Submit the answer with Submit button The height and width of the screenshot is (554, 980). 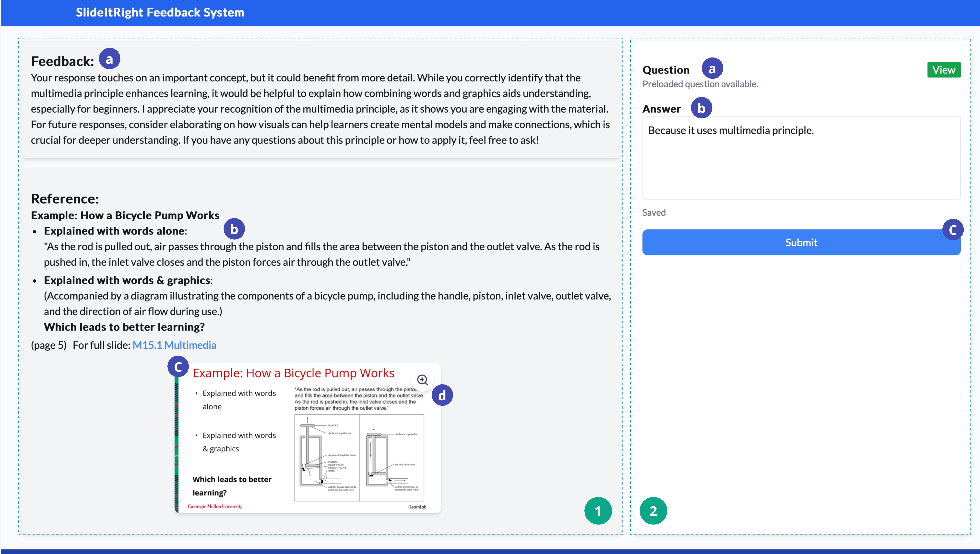pyautogui.click(x=801, y=243)
